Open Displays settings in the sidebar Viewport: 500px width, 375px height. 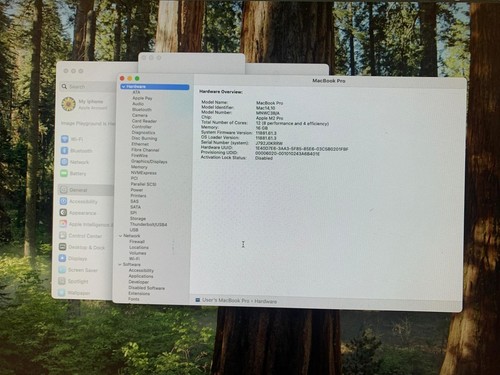pyautogui.click(x=77, y=258)
